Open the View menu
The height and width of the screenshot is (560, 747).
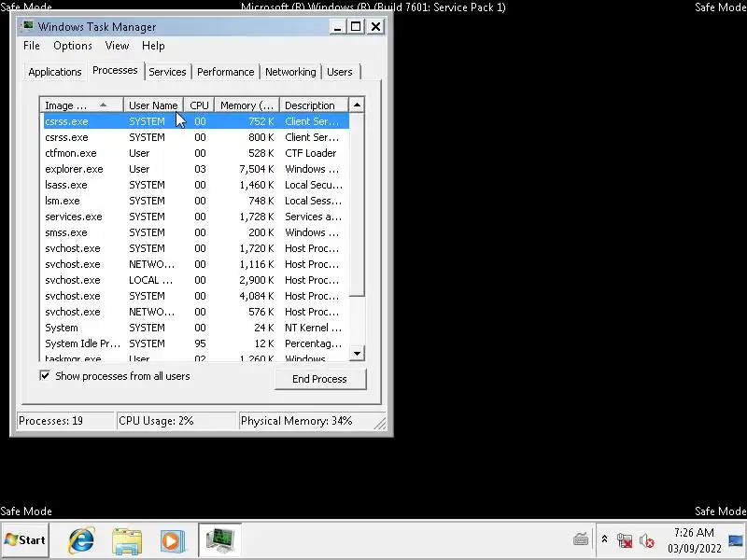coord(117,46)
